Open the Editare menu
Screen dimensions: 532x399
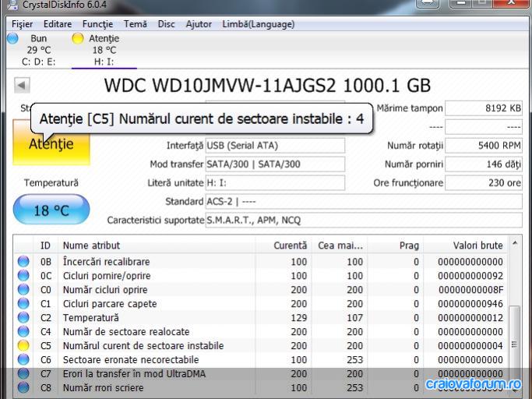[58, 24]
